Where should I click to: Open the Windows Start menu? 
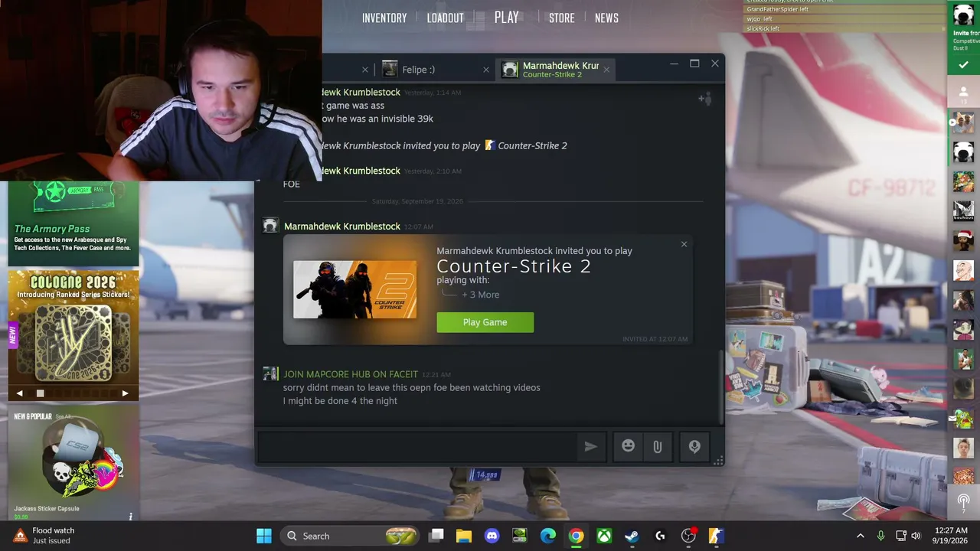[264, 536]
